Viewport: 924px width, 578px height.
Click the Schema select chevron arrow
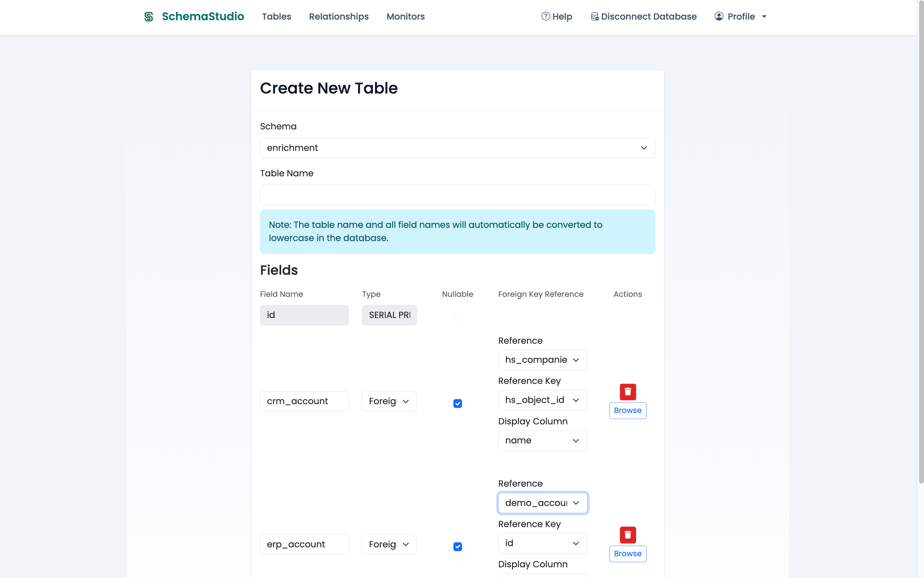pos(643,148)
